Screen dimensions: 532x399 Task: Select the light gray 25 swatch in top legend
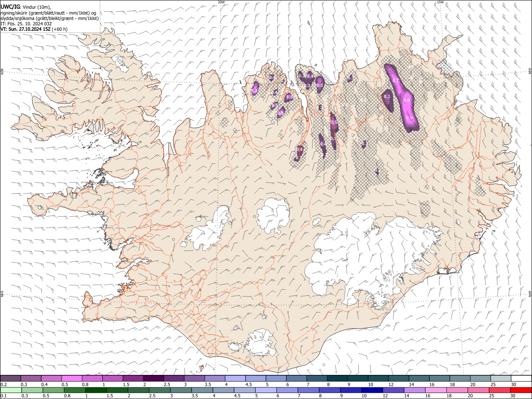(501, 379)
